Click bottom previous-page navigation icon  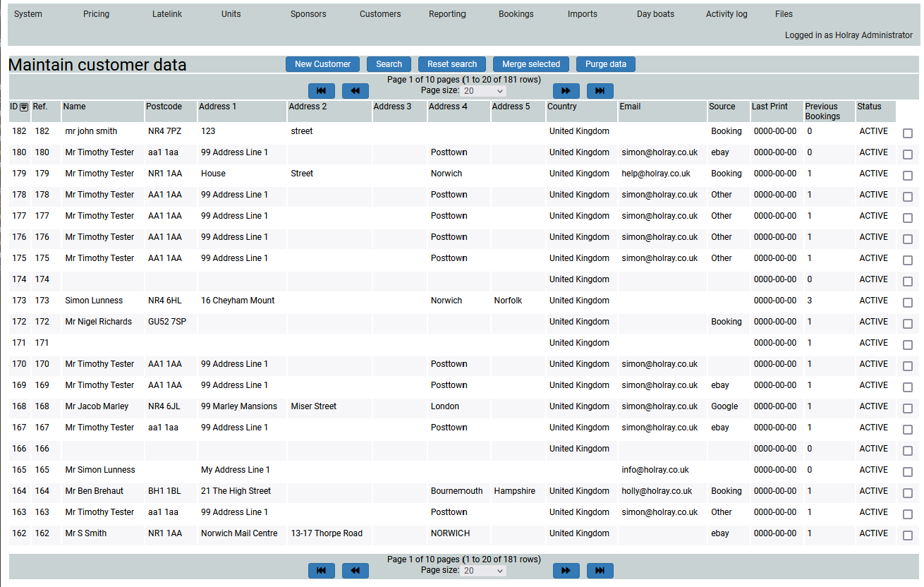[355, 571]
